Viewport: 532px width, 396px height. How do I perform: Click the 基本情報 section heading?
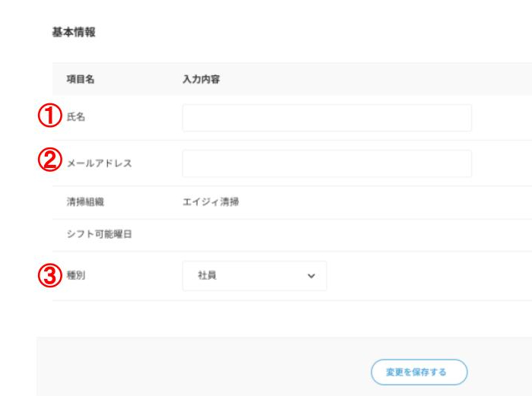(x=74, y=33)
